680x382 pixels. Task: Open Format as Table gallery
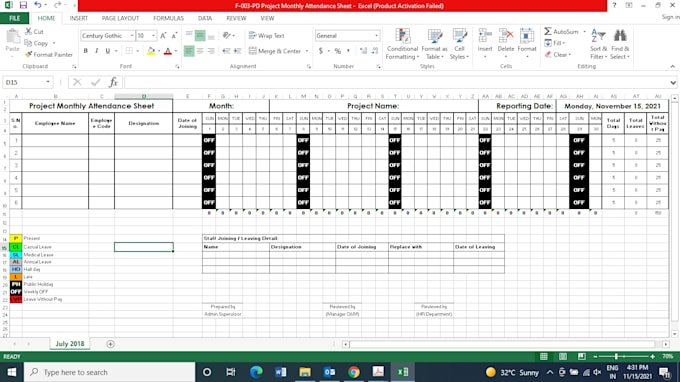(434, 44)
